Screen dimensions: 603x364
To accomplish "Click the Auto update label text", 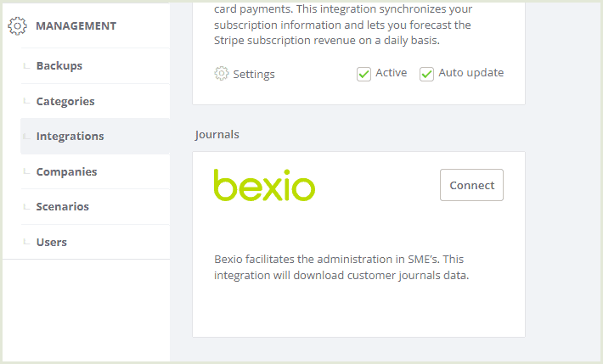I will (471, 73).
